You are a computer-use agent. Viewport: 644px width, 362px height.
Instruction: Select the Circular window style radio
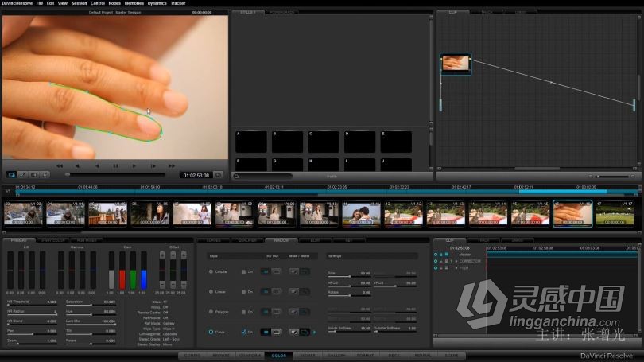point(211,271)
